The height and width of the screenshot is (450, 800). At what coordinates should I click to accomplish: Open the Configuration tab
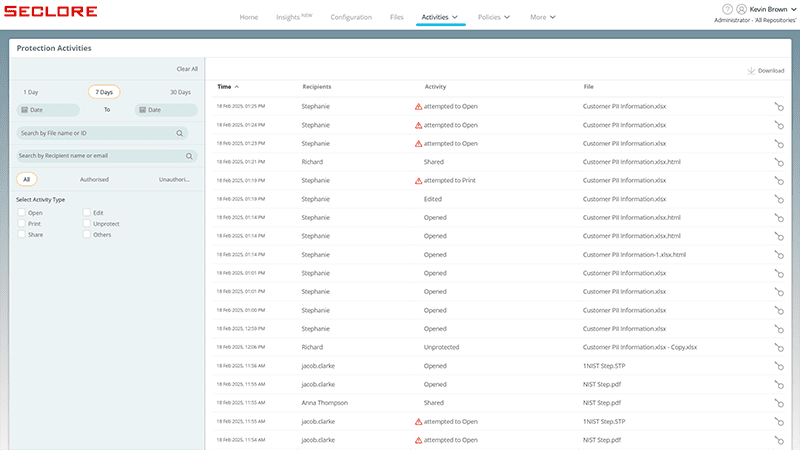[x=351, y=17]
